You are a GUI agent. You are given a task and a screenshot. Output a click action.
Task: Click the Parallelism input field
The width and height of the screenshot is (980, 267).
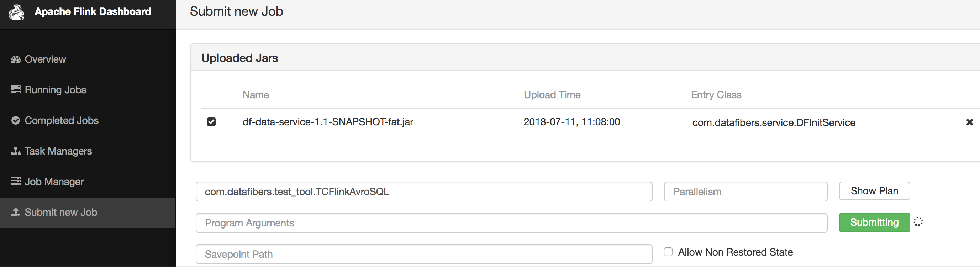745,192
